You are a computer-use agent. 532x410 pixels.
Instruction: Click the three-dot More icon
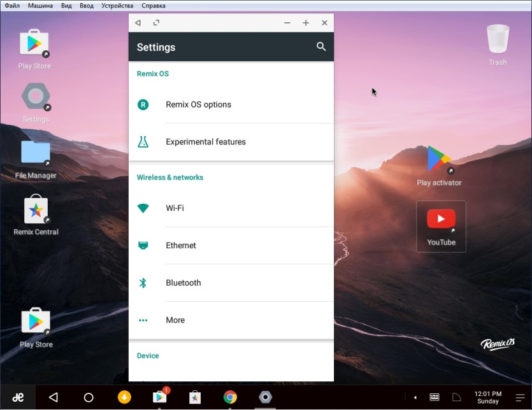pos(143,320)
